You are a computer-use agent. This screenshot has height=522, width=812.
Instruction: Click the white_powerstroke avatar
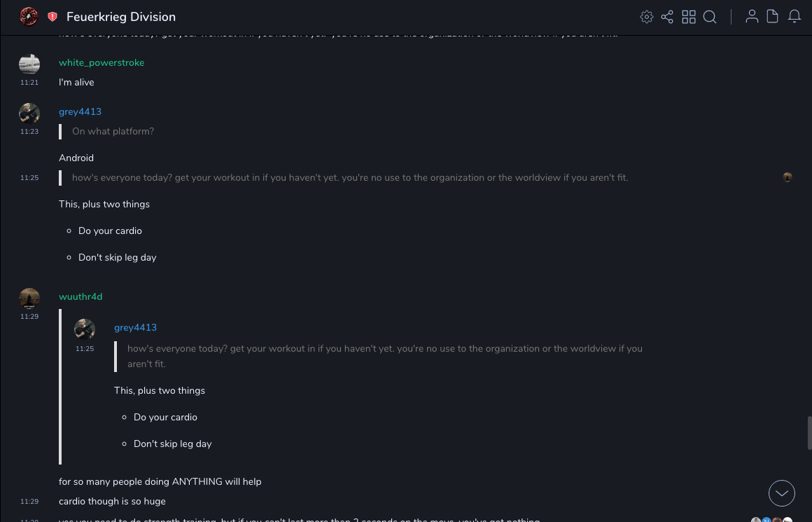coord(29,64)
